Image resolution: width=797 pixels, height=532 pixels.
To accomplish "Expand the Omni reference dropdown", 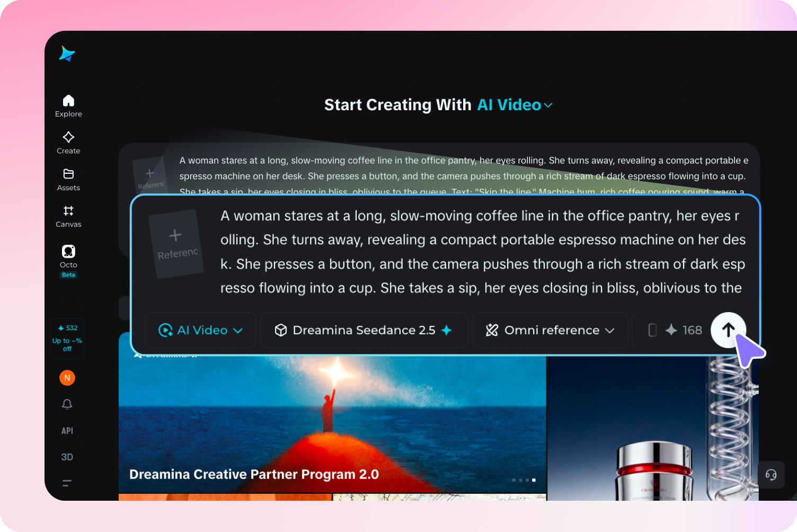I will pos(550,330).
